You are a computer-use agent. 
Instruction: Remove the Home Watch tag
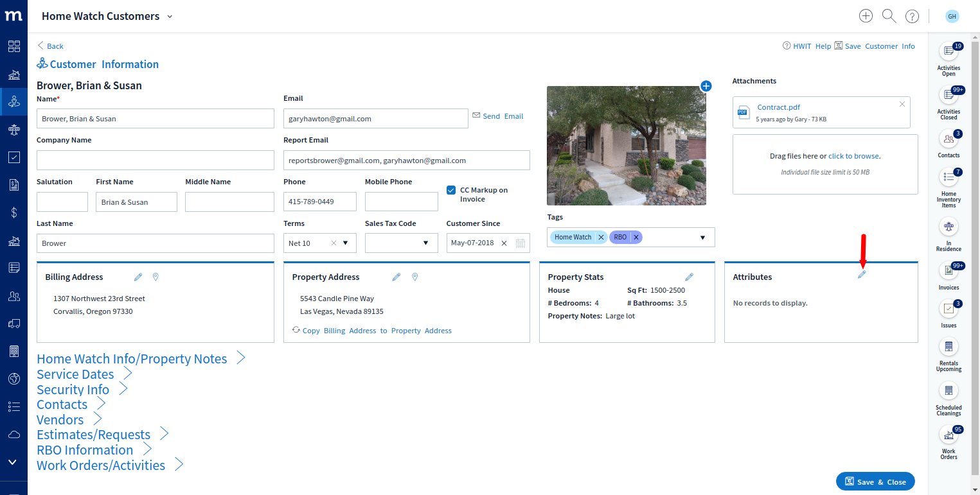pos(601,237)
